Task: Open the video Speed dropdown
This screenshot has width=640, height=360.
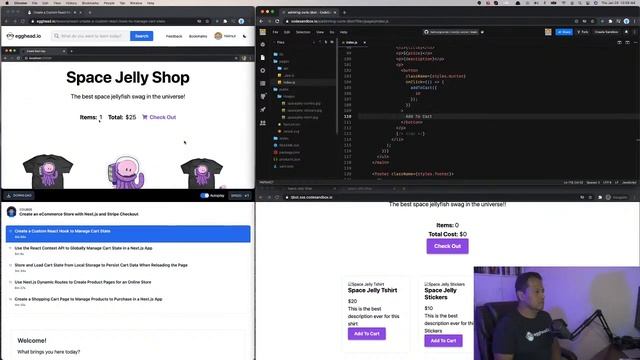Action: click(x=240, y=196)
